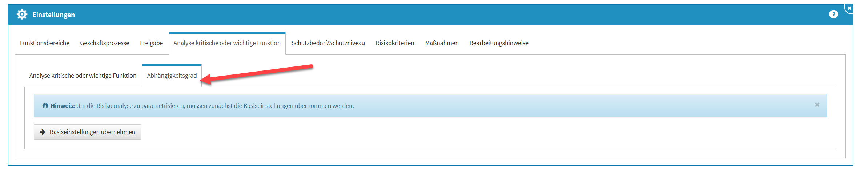
Task: Switch to the Maßnahmen tab
Action: coord(442,43)
